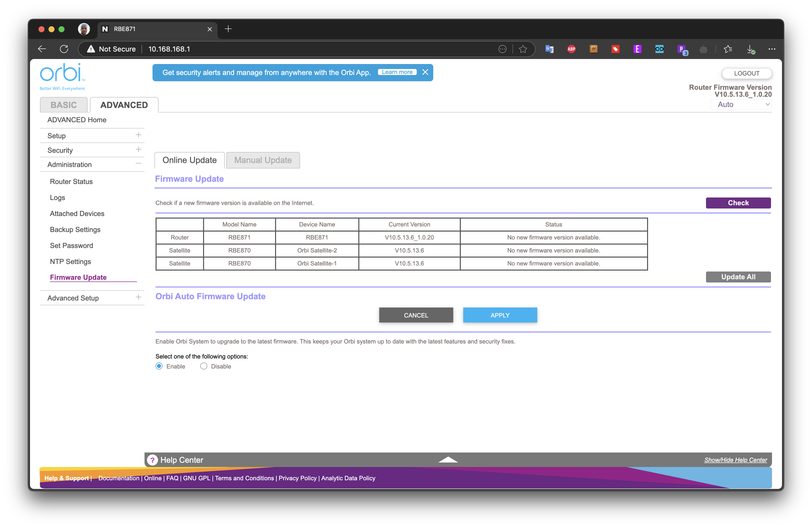Click the Help Center upward arrow
Image resolution: width=812 pixels, height=528 pixels.
point(448,460)
